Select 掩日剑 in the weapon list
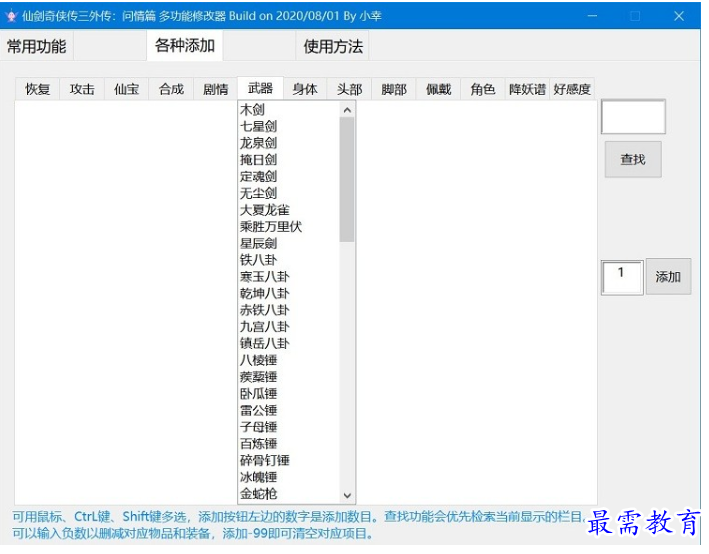709x554 pixels. pyautogui.click(x=258, y=160)
